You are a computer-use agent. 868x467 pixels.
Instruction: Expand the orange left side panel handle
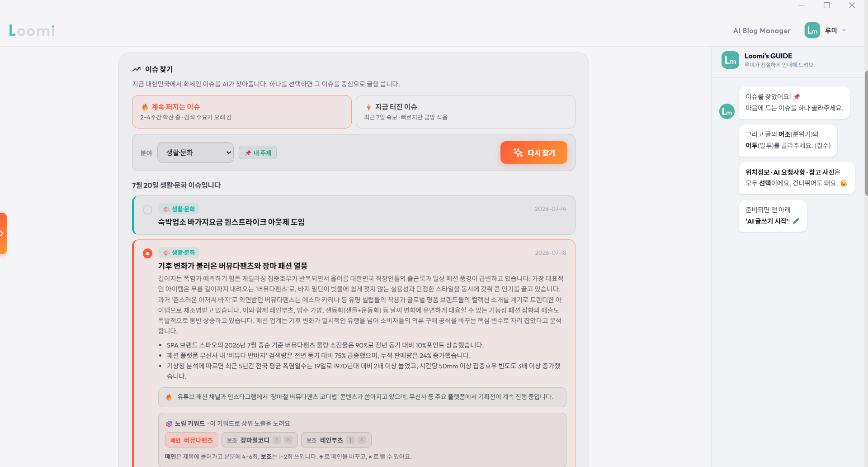coord(3,233)
